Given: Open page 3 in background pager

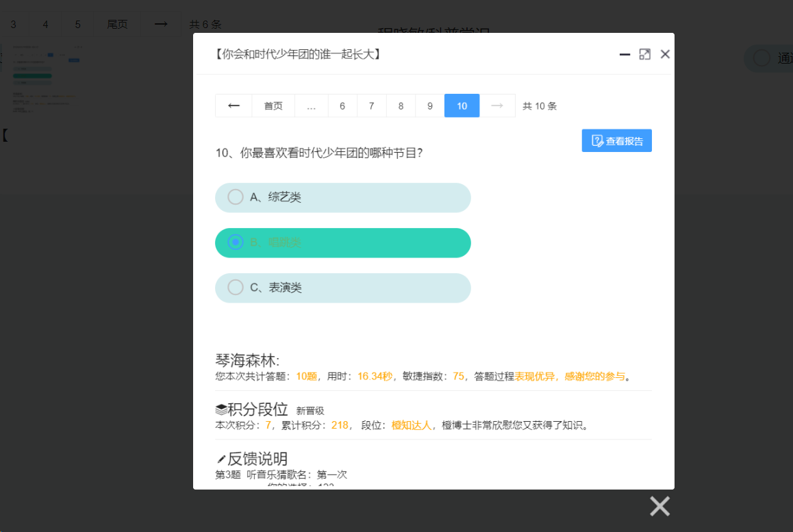Looking at the screenshot, I should (14, 24).
